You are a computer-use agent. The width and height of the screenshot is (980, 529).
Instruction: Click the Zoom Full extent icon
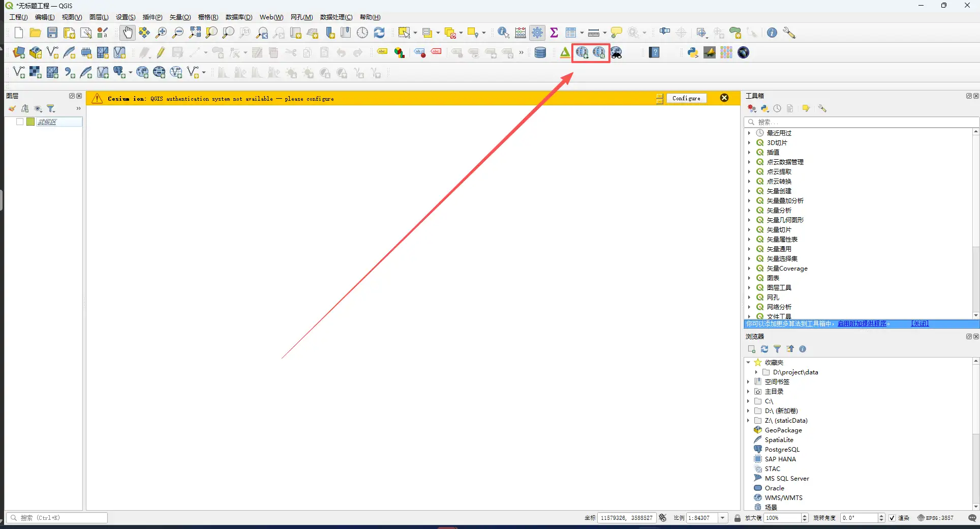pyautogui.click(x=195, y=33)
